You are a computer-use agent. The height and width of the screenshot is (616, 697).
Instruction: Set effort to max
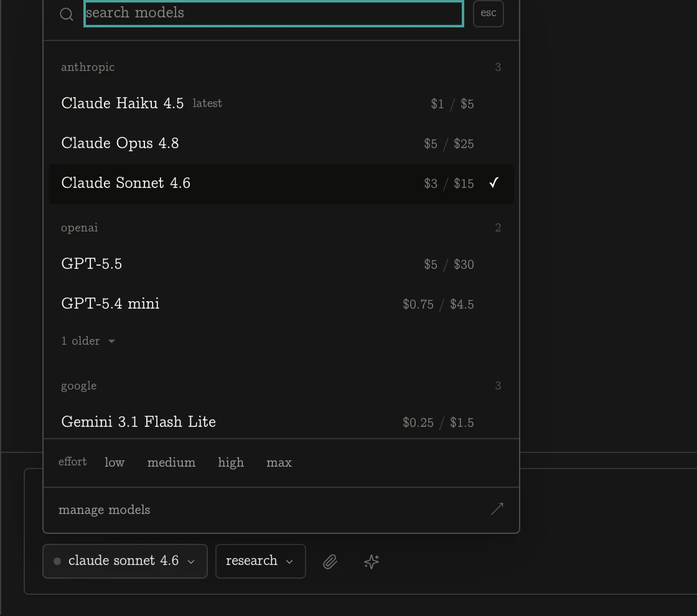click(279, 463)
